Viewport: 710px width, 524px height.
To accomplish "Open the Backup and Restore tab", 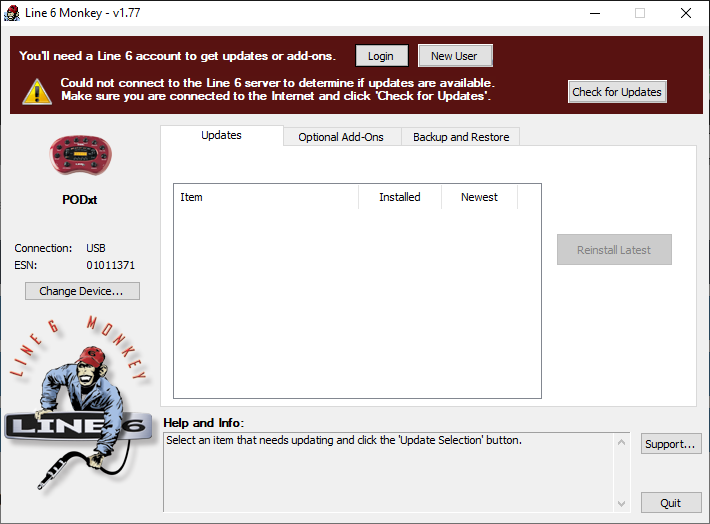I will (461, 137).
